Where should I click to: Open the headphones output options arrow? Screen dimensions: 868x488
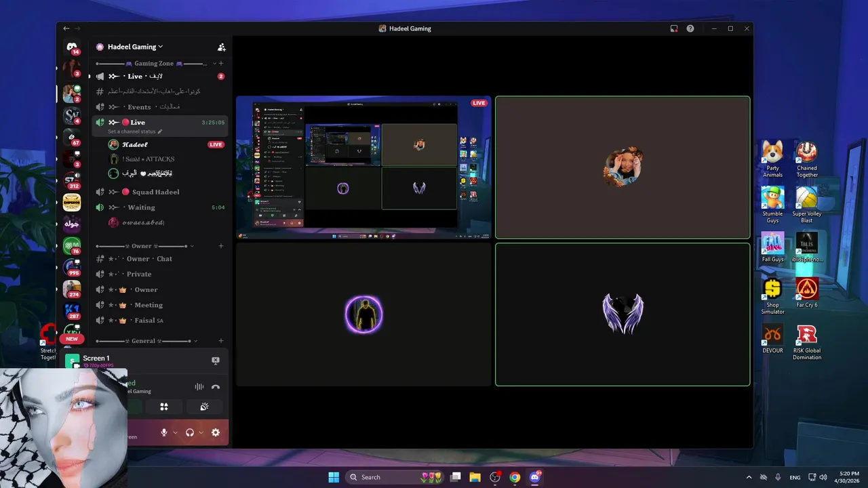tap(201, 432)
